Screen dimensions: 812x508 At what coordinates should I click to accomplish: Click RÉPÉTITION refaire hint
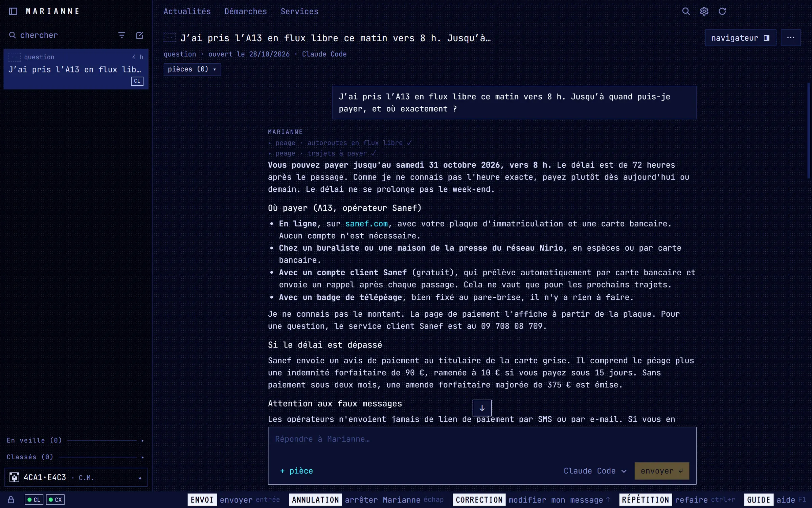click(x=677, y=500)
